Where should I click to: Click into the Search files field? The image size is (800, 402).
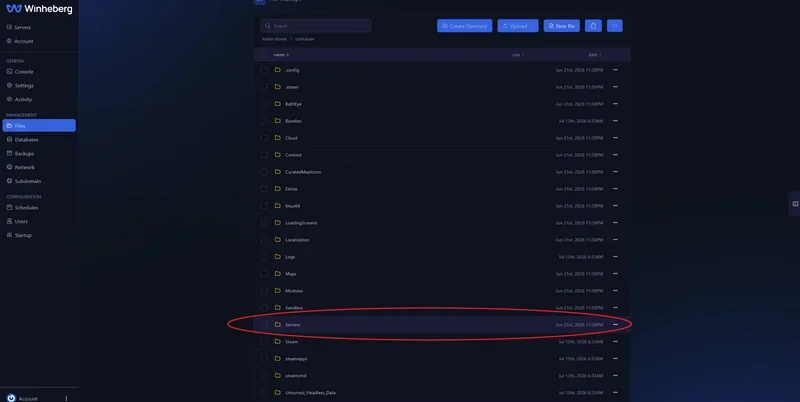(x=316, y=26)
